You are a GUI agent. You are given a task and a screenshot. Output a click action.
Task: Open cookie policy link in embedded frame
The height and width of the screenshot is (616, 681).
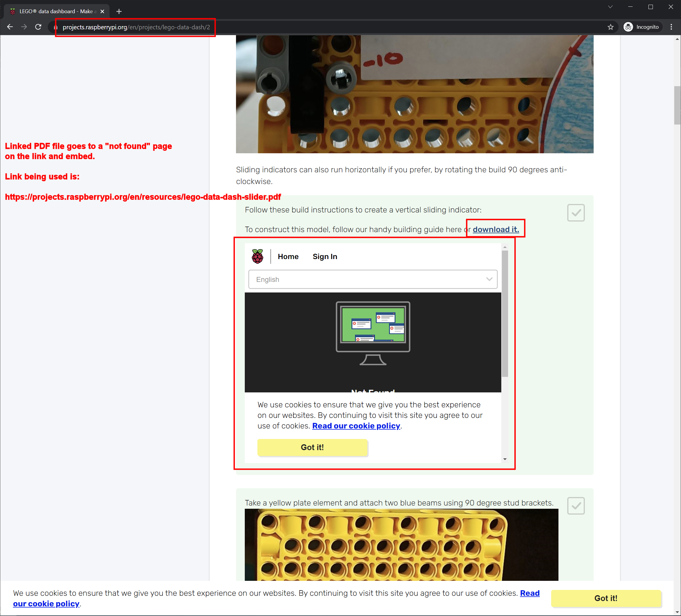[356, 426]
